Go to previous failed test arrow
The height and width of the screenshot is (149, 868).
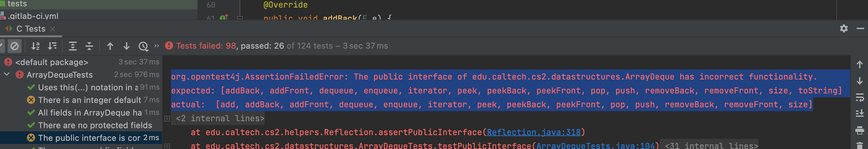tap(110, 46)
